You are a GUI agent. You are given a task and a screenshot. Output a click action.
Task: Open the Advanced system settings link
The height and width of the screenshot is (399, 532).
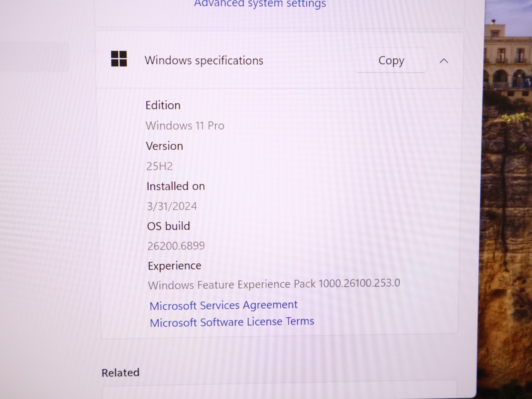pos(260,4)
